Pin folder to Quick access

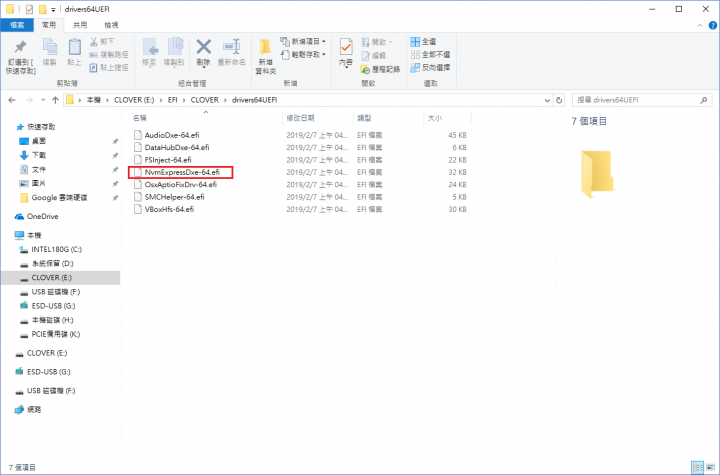20,56
